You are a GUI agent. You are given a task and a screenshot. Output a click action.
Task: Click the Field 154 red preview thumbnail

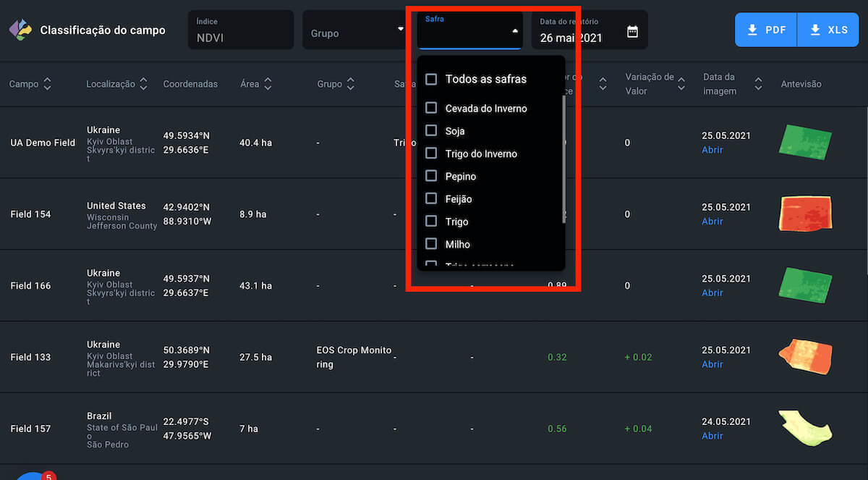pos(805,214)
